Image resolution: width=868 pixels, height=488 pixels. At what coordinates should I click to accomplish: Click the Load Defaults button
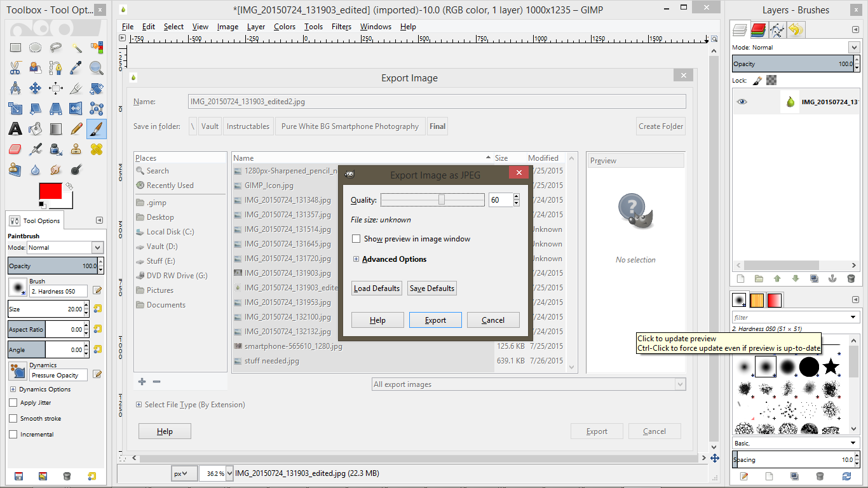click(x=376, y=288)
